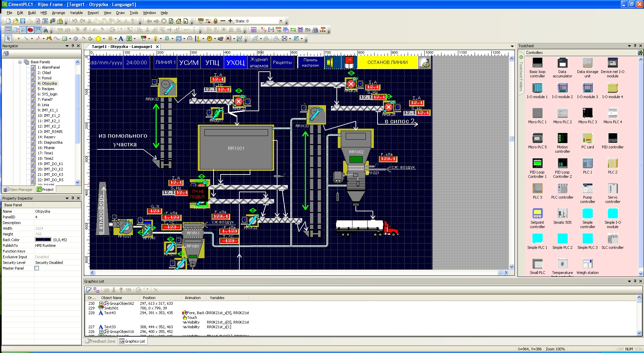The height and width of the screenshot is (353, 644).
Task: Select the Line drawing tool
Action: (x=26, y=39)
